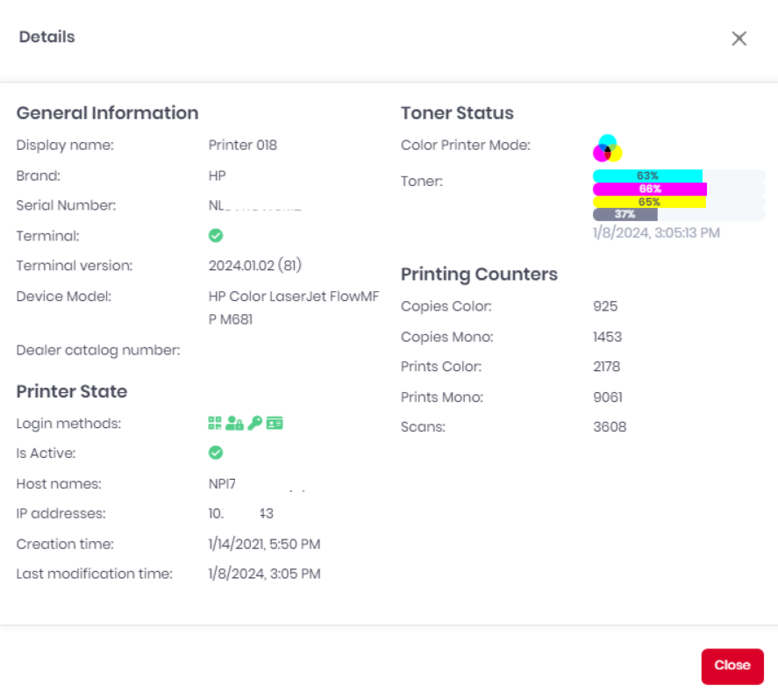Select the brand value HP
Viewport: 778px width, 700px height.
[x=218, y=175]
